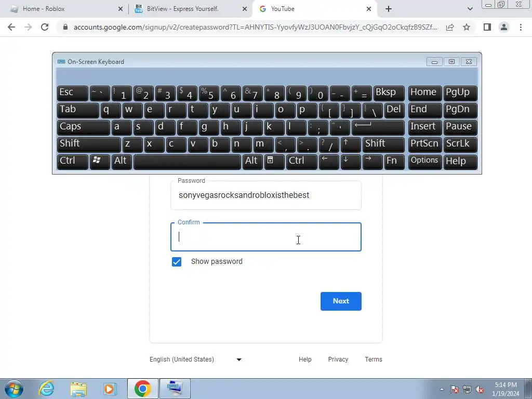Close the Home - Roblox tab
This screenshot has width=532, height=399.
(x=121, y=9)
